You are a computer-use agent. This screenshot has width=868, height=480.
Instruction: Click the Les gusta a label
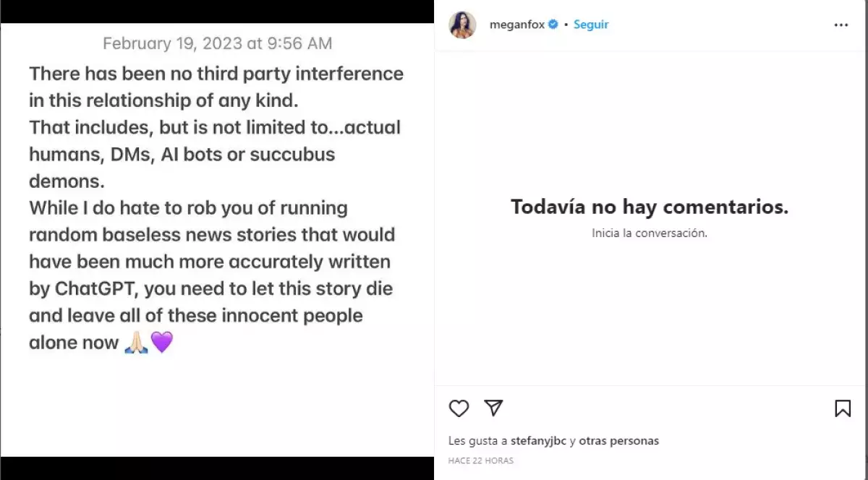click(477, 441)
